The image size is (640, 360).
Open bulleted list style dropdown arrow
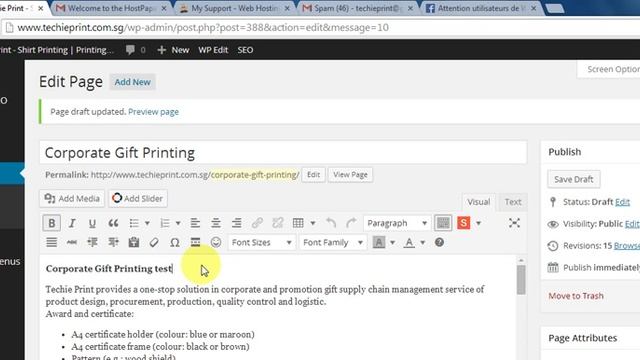pos(147,223)
